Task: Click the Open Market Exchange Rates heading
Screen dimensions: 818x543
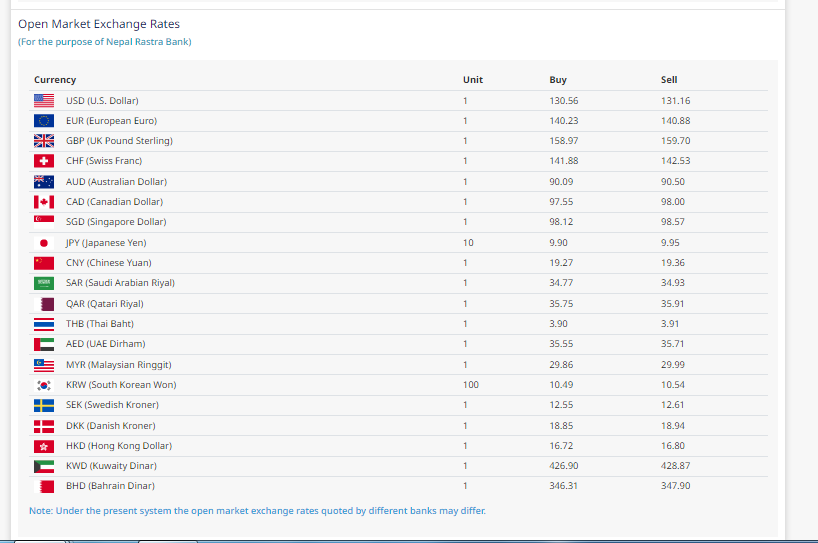Action: coord(99,24)
